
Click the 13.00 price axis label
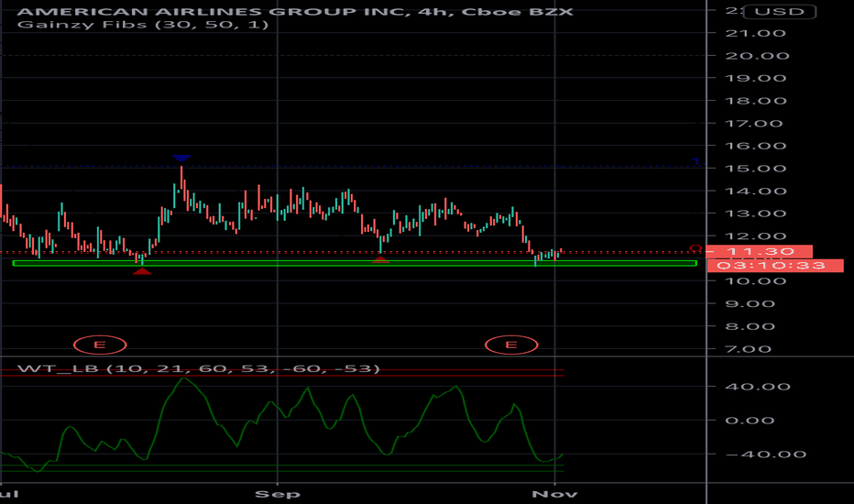(x=756, y=214)
